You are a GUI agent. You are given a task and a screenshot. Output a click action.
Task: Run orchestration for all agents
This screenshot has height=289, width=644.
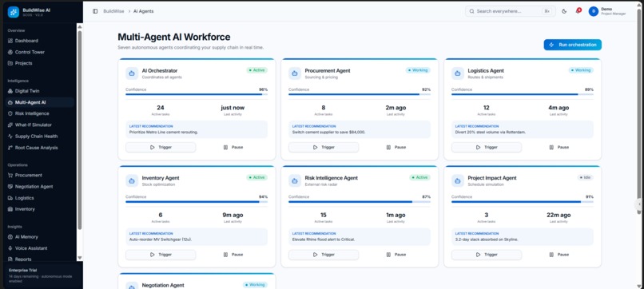click(x=573, y=45)
